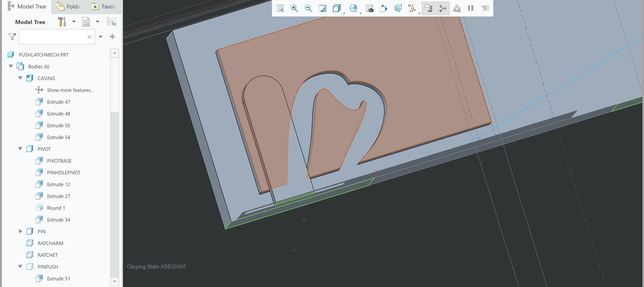Open the Display Style cube icon
Viewport: 644px width, 287px height.
336,8
